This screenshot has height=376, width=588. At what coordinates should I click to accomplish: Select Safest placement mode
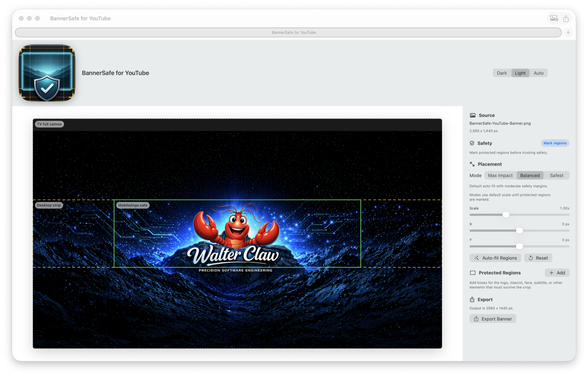[556, 176]
